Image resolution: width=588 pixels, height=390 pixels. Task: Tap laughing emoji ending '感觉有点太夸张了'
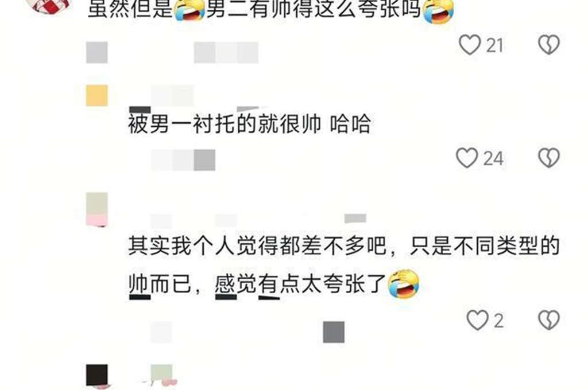tap(403, 283)
